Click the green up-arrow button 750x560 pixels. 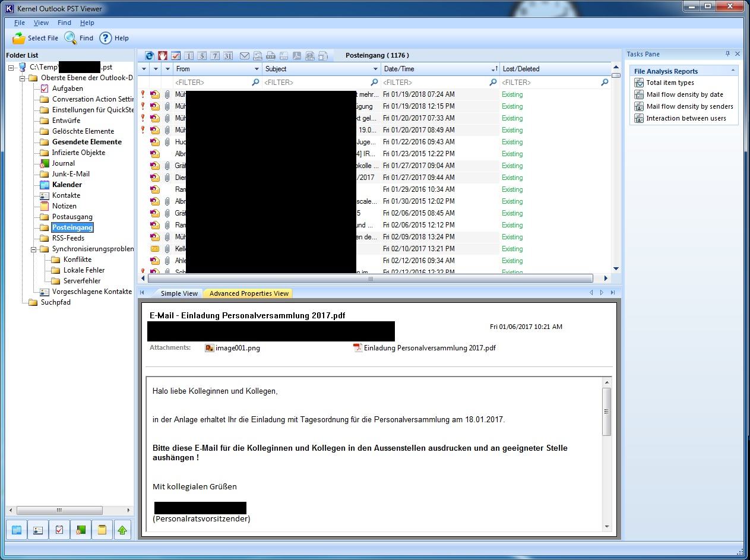pyautogui.click(x=123, y=530)
